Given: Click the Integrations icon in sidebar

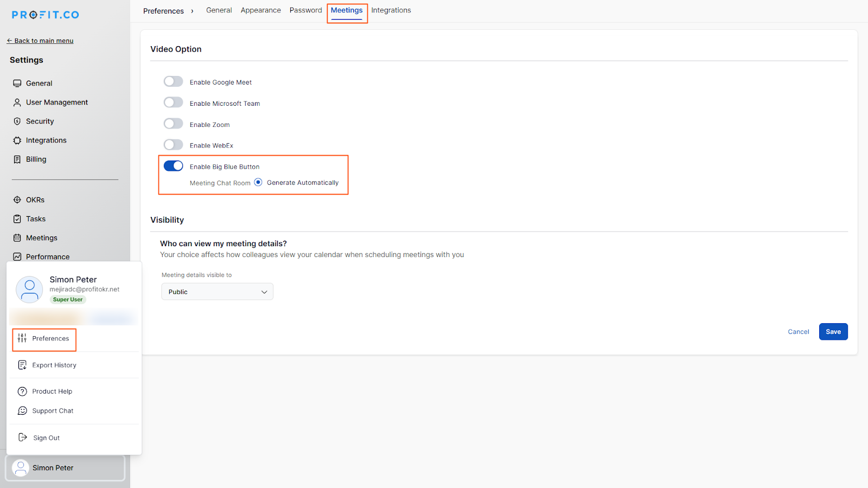Looking at the screenshot, I should (17, 140).
